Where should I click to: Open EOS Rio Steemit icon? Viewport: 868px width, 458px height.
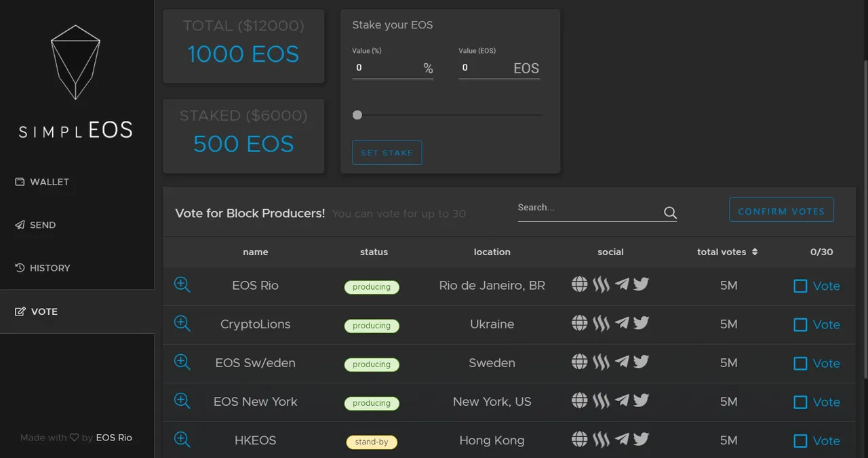[601, 284]
